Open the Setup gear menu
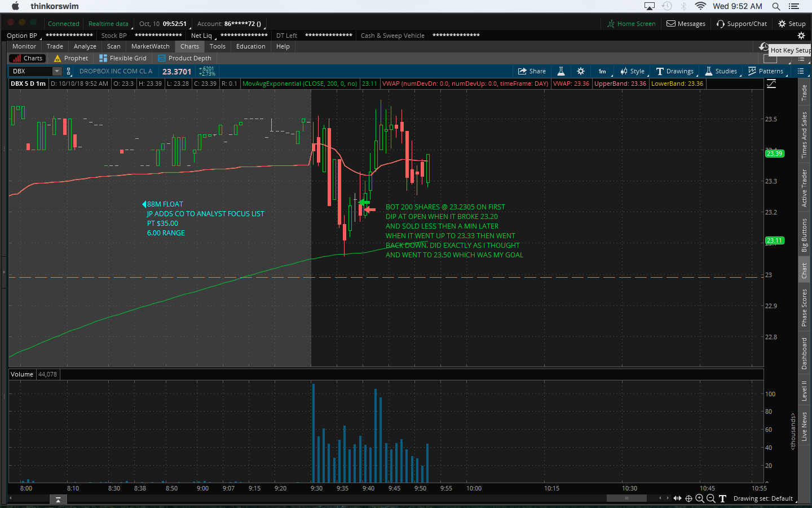812x508 pixels. [x=792, y=24]
